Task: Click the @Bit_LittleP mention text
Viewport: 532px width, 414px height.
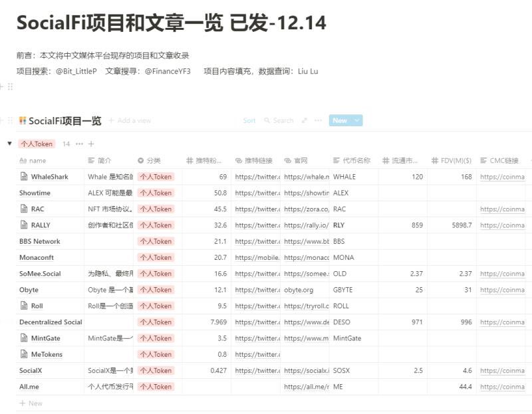Action: coord(76,71)
